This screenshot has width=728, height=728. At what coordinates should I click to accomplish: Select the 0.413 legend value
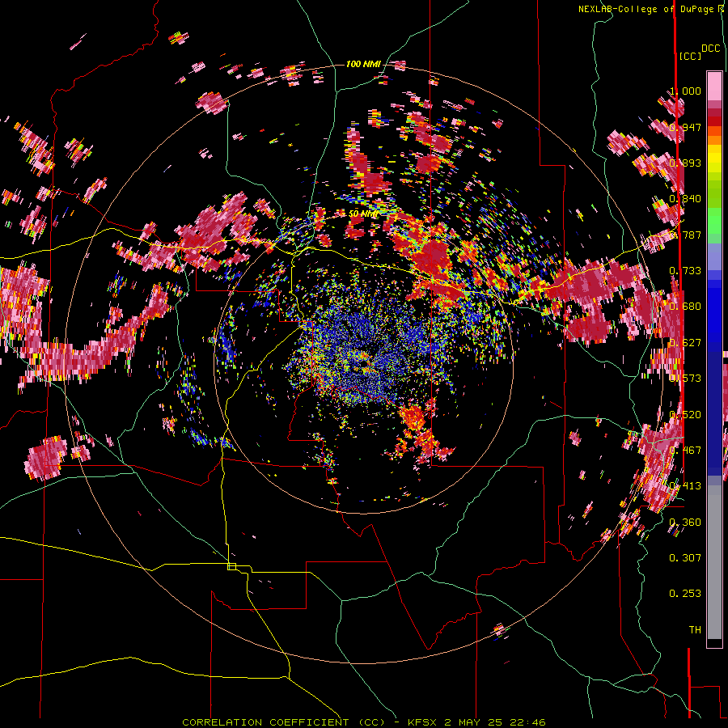pyautogui.click(x=685, y=486)
